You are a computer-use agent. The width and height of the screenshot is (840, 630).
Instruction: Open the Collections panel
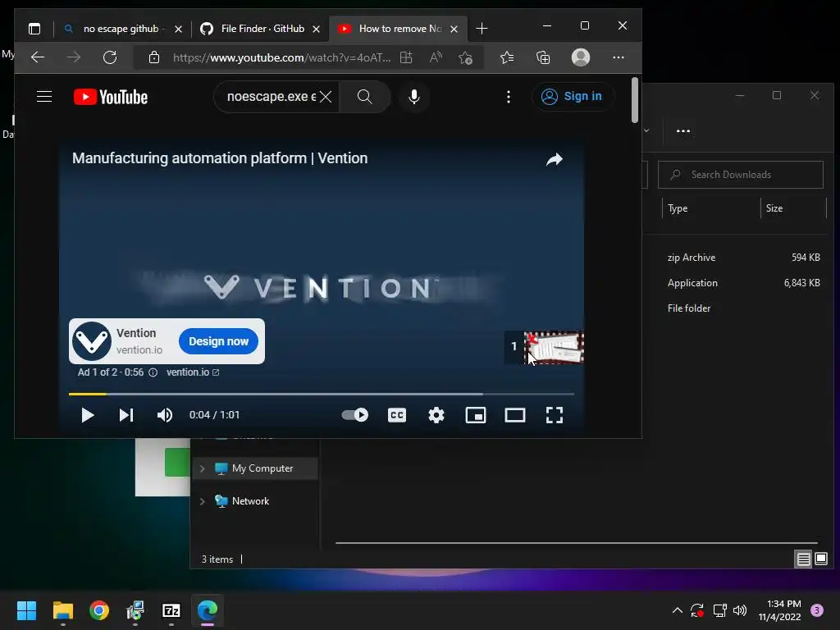(x=543, y=57)
